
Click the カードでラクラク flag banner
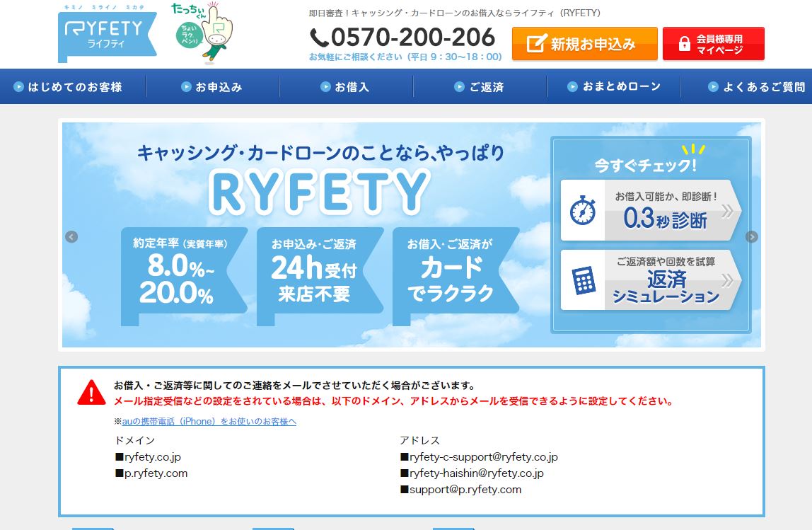point(456,277)
